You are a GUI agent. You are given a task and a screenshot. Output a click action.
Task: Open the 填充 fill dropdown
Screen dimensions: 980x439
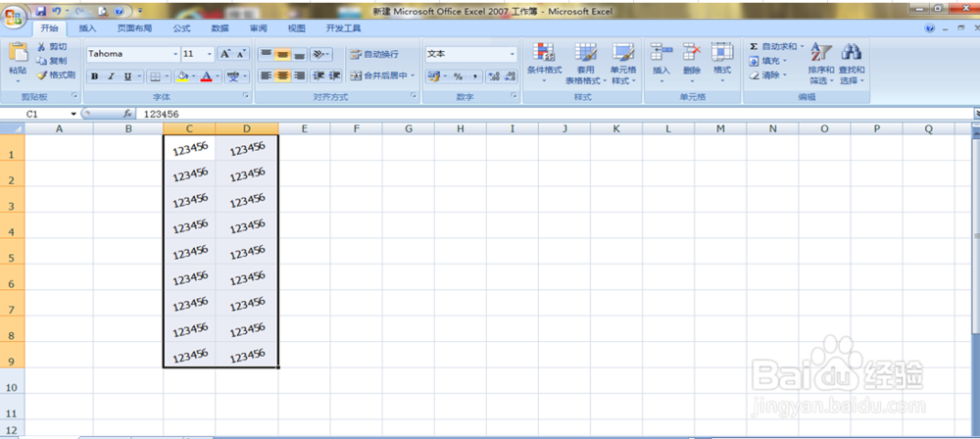coord(768,61)
